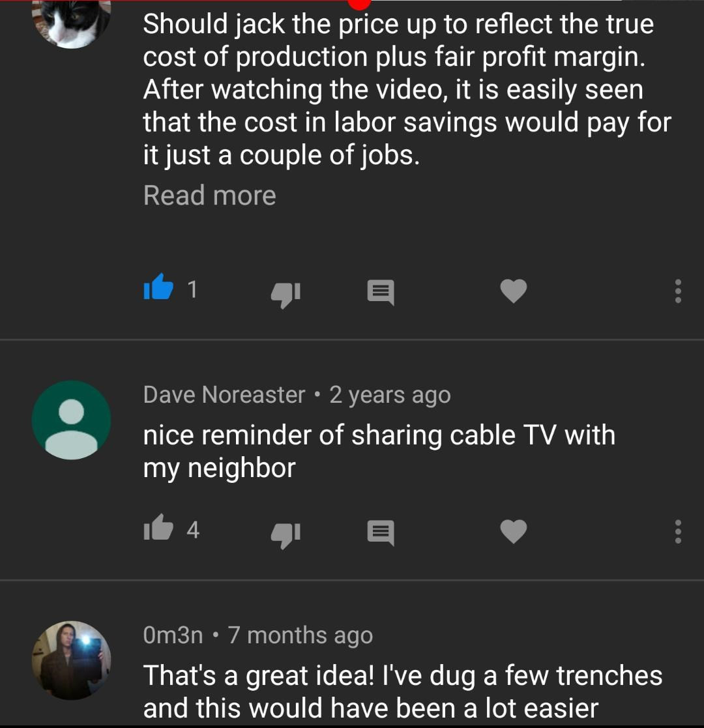Like Dave Noreaster's cable TV comment
Screen dimensions: 704x728
click(x=158, y=527)
